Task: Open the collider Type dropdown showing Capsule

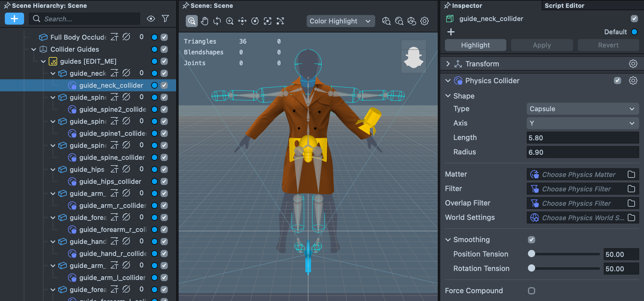Action: (582, 109)
